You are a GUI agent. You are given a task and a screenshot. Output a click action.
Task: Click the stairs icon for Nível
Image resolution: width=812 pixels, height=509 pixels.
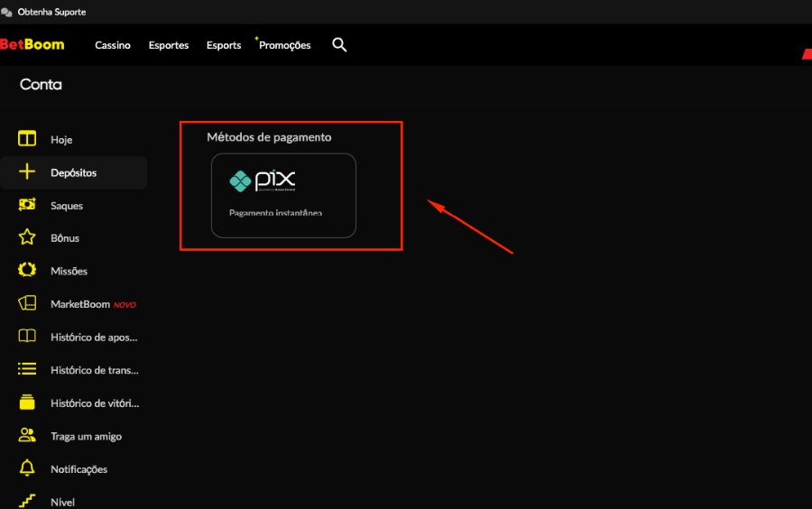coord(27,501)
